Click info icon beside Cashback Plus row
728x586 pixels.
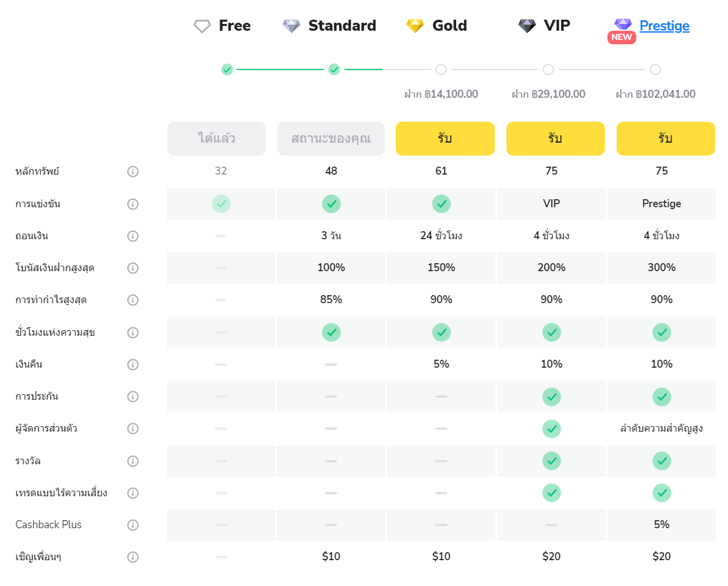pyautogui.click(x=132, y=525)
